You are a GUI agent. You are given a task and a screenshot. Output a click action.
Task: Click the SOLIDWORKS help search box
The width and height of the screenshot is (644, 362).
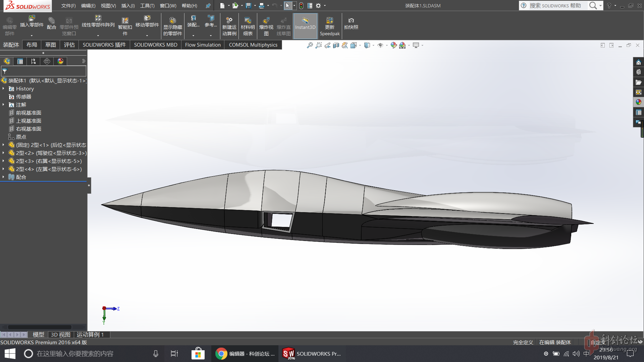tap(555, 6)
